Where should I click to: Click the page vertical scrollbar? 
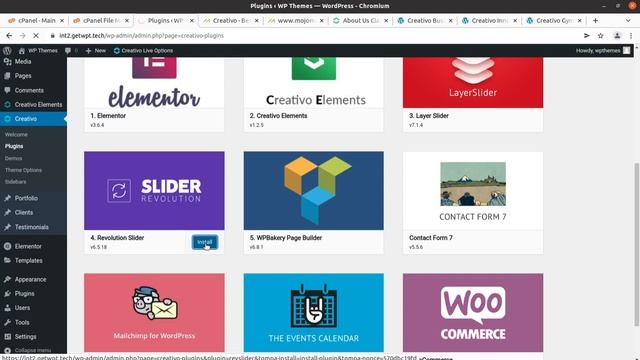636,245
